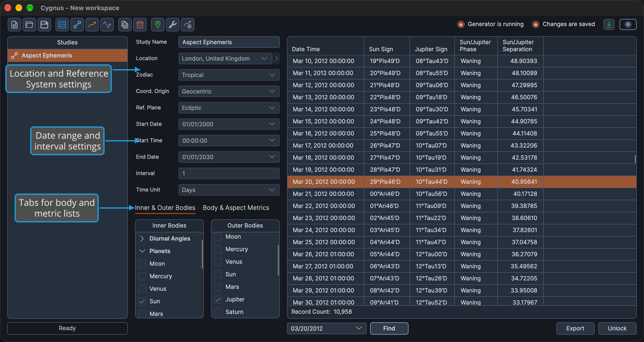Check Mars in Outer Bodies list
The width and height of the screenshot is (644, 342).
click(218, 287)
